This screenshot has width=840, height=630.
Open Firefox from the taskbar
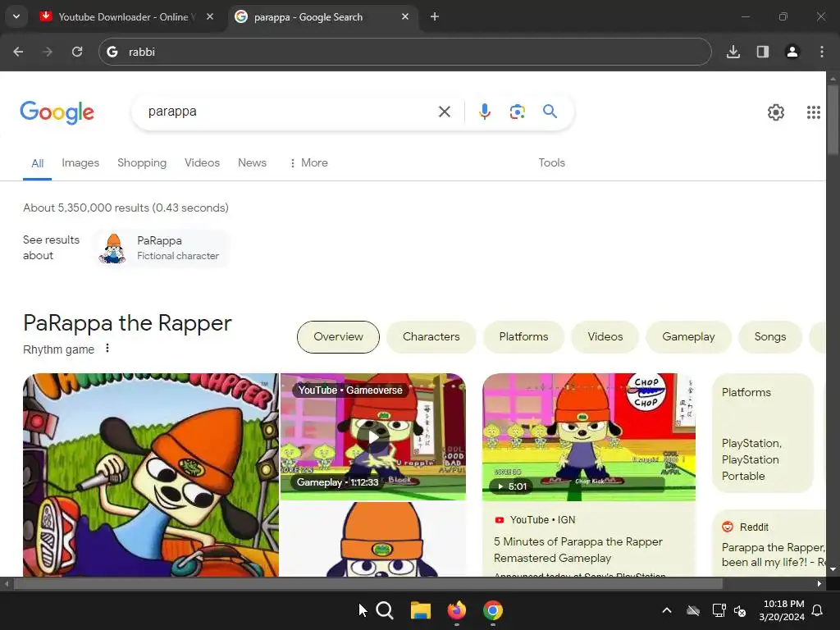(x=456, y=610)
